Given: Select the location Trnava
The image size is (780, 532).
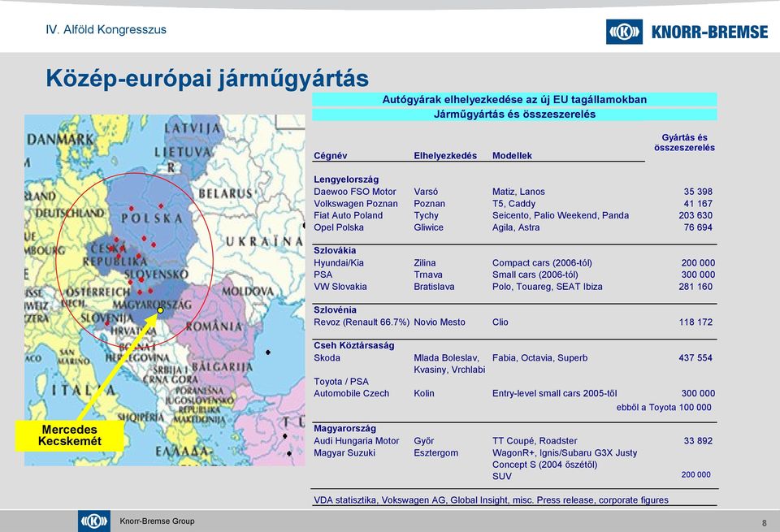Looking at the screenshot, I should (x=427, y=275).
